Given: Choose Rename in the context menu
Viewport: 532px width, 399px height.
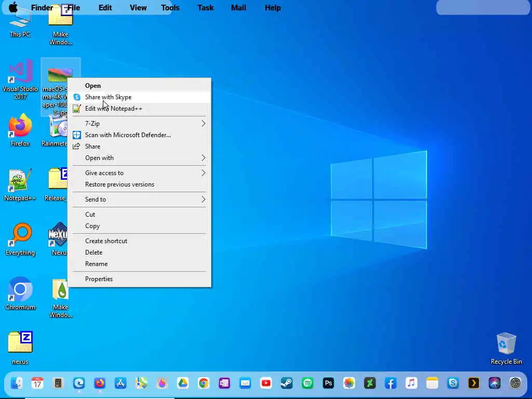Looking at the screenshot, I should point(139,264).
